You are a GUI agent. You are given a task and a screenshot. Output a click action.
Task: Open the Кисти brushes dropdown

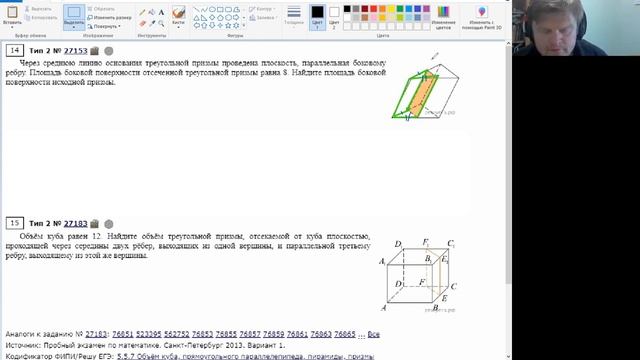tap(178, 18)
